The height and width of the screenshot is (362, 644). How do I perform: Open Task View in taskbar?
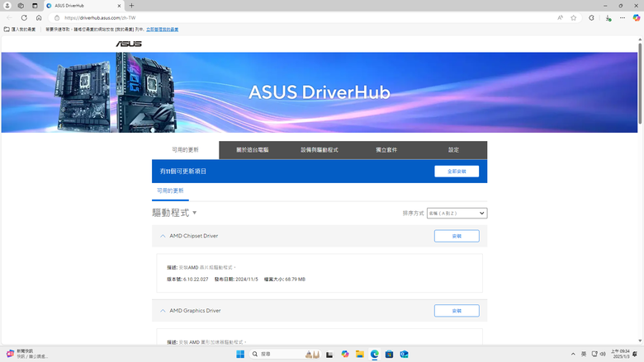coord(329,355)
